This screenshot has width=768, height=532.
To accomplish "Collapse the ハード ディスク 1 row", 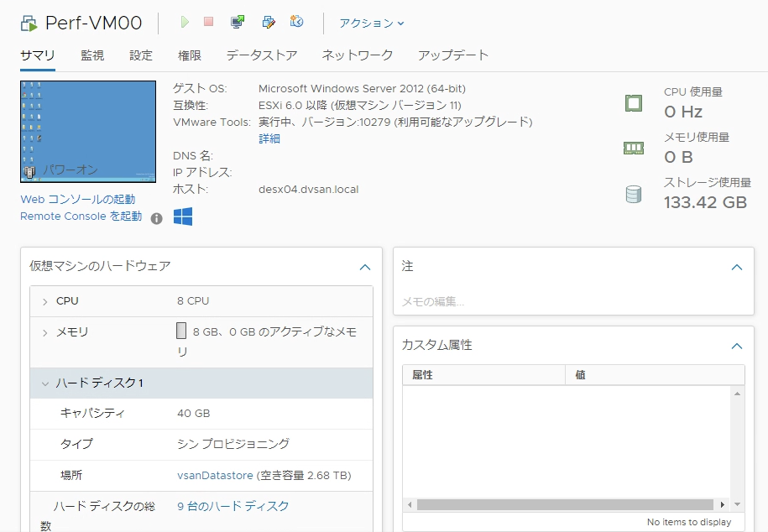I will click(x=45, y=383).
